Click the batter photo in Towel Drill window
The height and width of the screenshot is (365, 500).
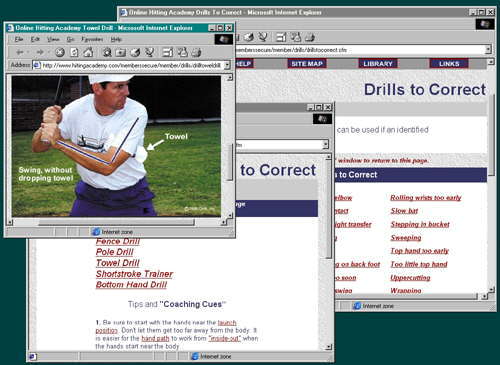click(x=116, y=146)
